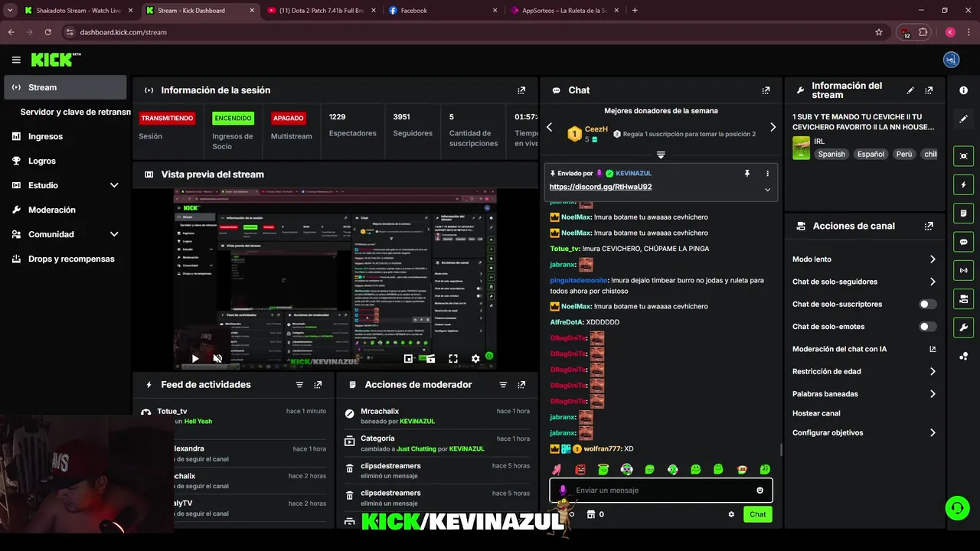Pop out the Información del stream panel
The height and width of the screenshot is (551, 980).
click(x=929, y=90)
